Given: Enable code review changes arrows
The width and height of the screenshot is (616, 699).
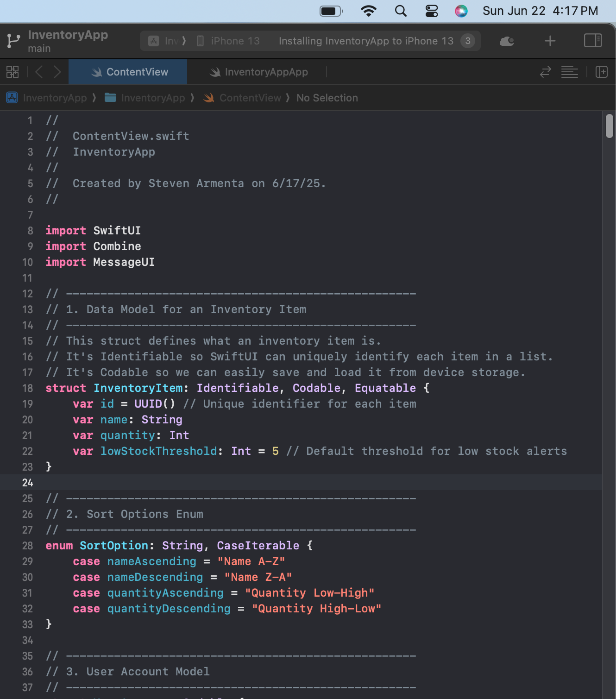Looking at the screenshot, I should (x=545, y=72).
